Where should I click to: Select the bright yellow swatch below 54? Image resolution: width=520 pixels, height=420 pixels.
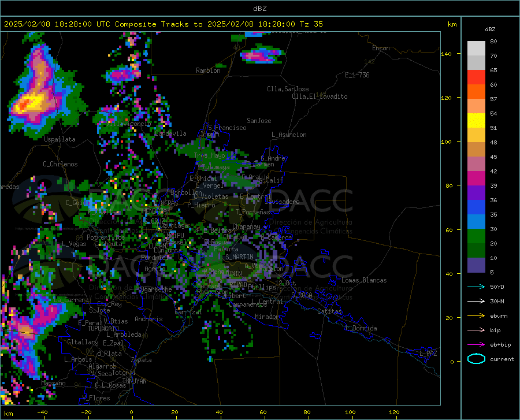[476, 121]
